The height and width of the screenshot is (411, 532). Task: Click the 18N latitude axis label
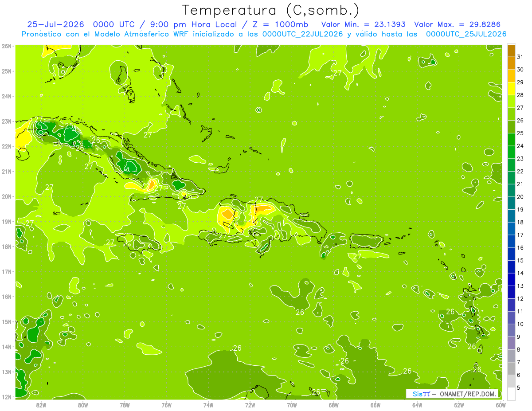pyautogui.click(x=7, y=247)
